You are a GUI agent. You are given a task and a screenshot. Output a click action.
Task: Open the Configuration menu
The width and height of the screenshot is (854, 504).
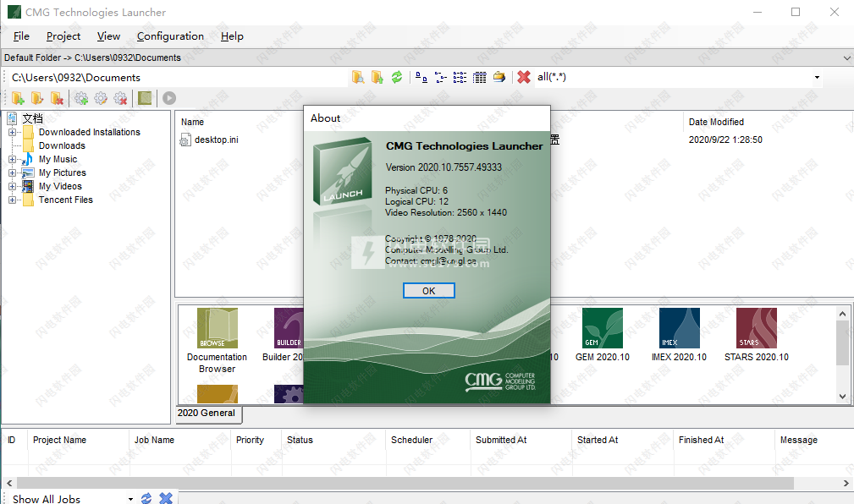tap(170, 36)
